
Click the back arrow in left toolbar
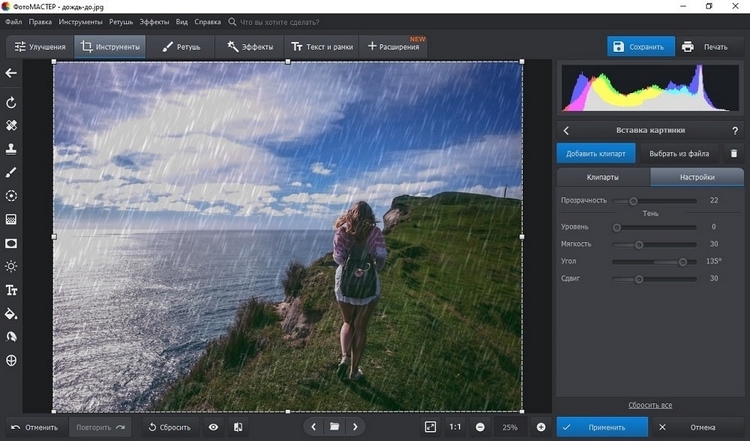pyautogui.click(x=11, y=73)
